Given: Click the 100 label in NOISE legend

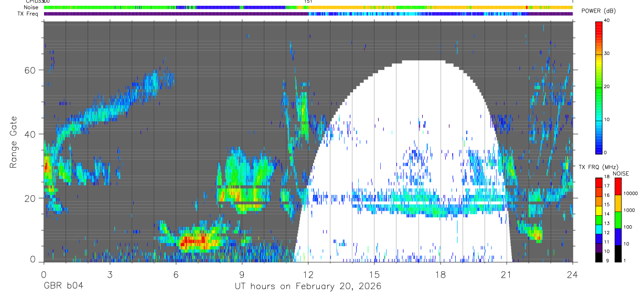Looking at the screenshot, I should 628,228.
